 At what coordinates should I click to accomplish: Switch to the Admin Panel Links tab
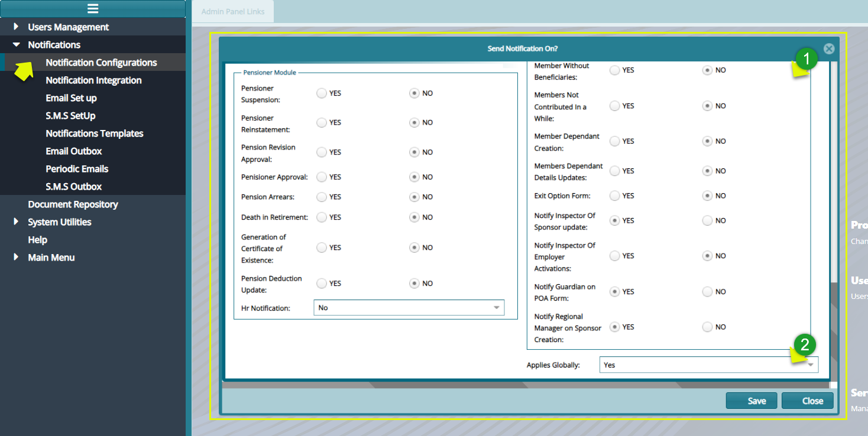tap(232, 11)
